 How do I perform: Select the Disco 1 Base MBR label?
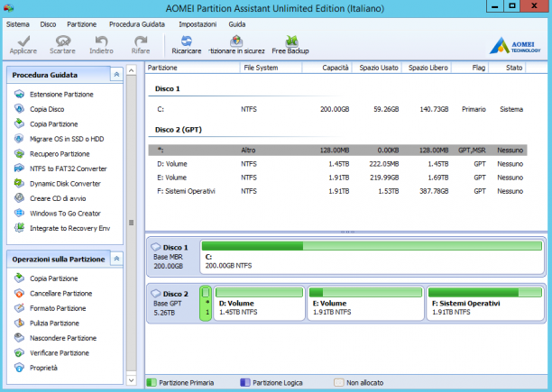pyautogui.click(x=172, y=257)
